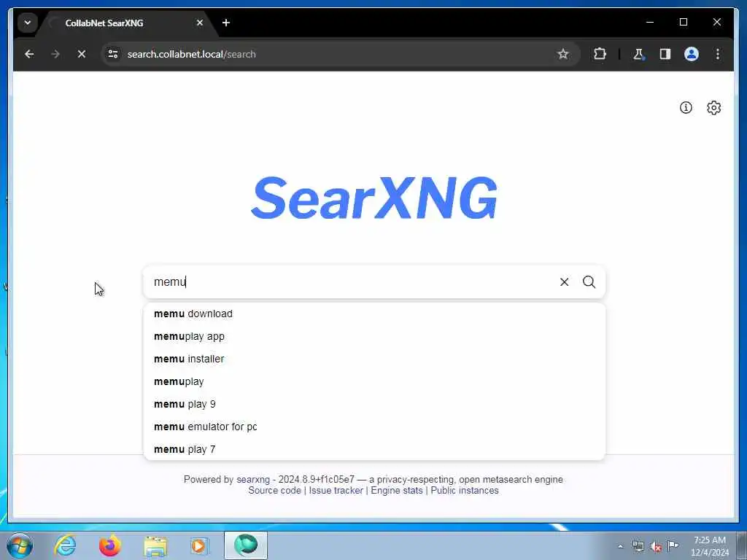Open the Issue tracker link
The width and height of the screenshot is (747, 560).
(336, 491)
